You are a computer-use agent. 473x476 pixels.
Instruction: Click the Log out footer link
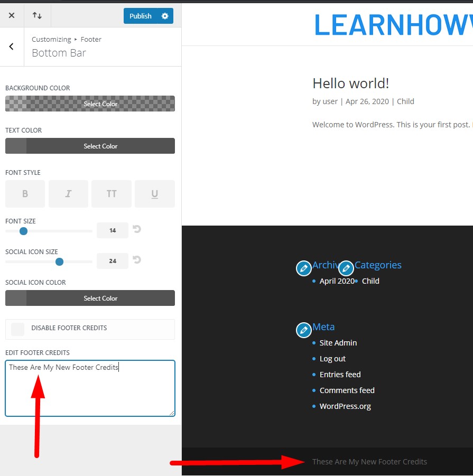pyautogui.click(x=332, y=359)
